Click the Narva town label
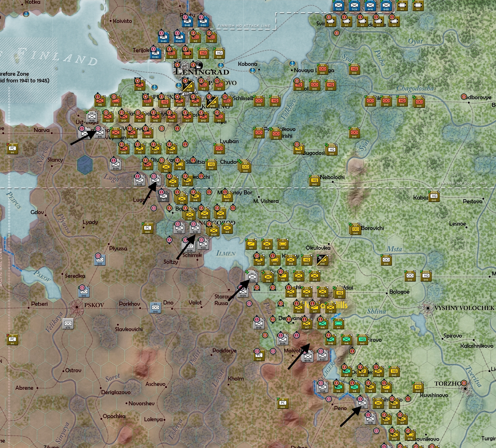 click(41, 130)
